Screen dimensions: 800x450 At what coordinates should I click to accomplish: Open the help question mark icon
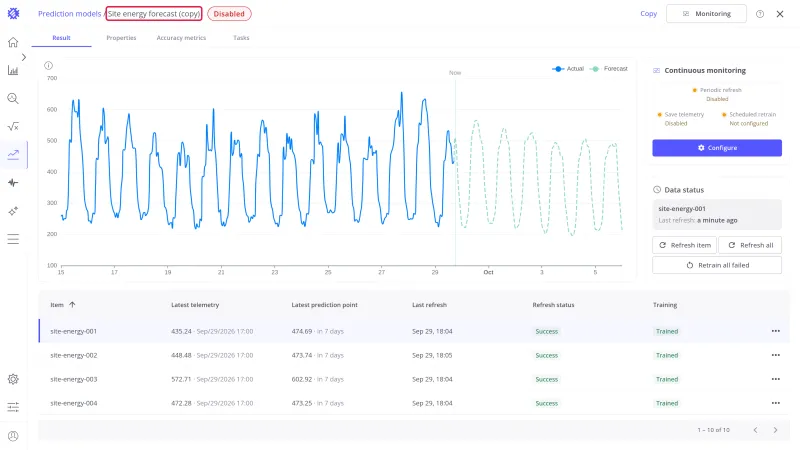[x=760, y=14]
